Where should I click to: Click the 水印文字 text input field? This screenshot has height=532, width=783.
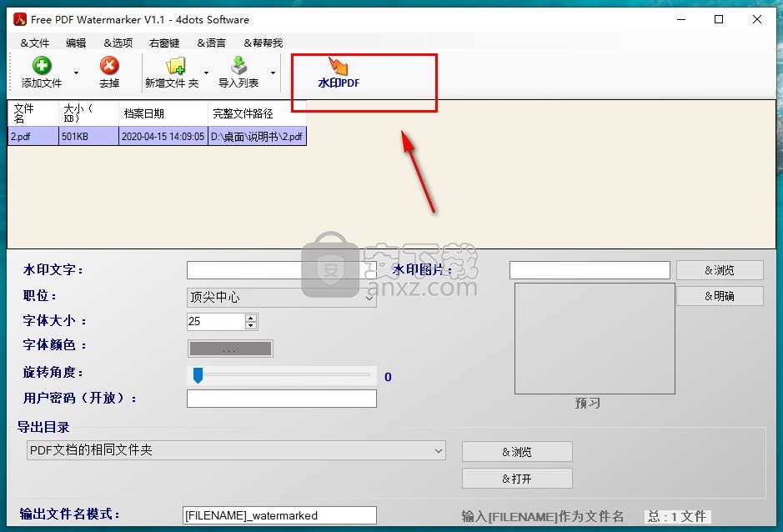281,270
